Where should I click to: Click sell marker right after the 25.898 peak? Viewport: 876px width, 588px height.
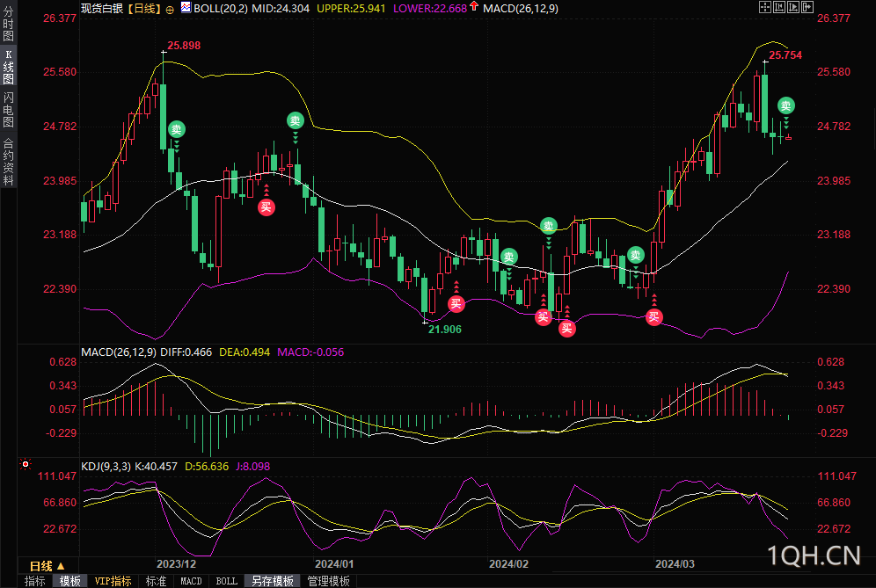click(177, 129)
